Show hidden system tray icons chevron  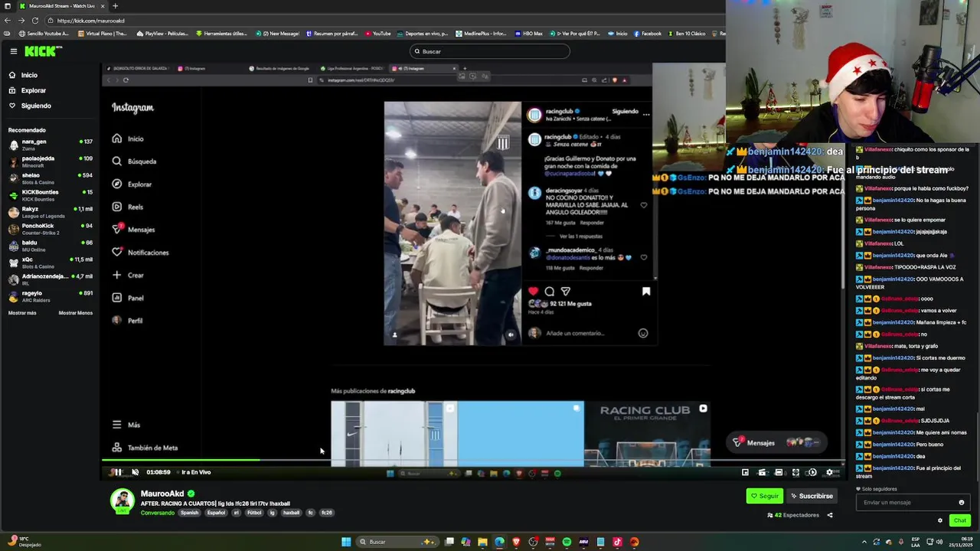865,542
